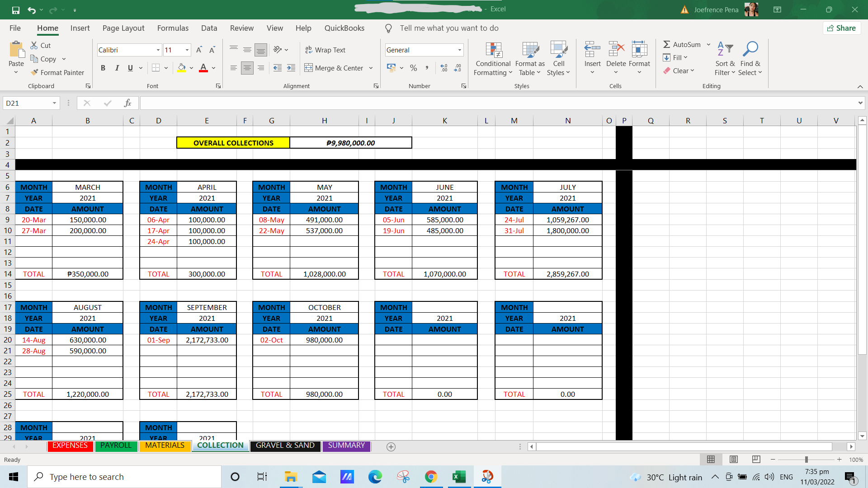This screenshot has height=488, width=868.
Task: Click the AutoSum button
Action: (x=682, y=44)
